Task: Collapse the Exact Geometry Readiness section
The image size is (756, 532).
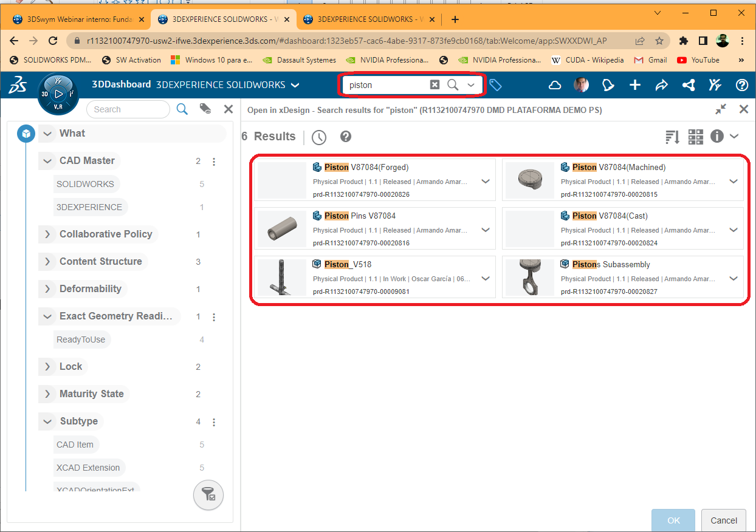Action: pos(47,316)
